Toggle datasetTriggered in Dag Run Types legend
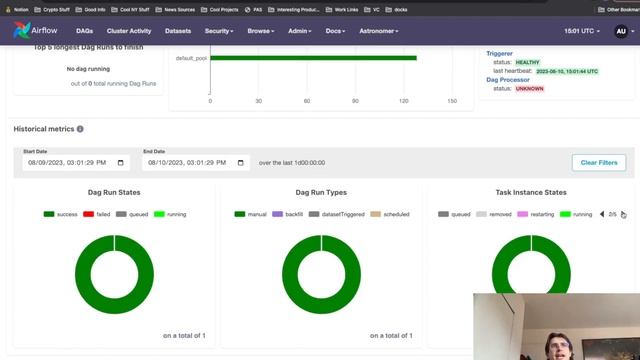The height and width of the screenshot is (360, 640). point(336,214)
